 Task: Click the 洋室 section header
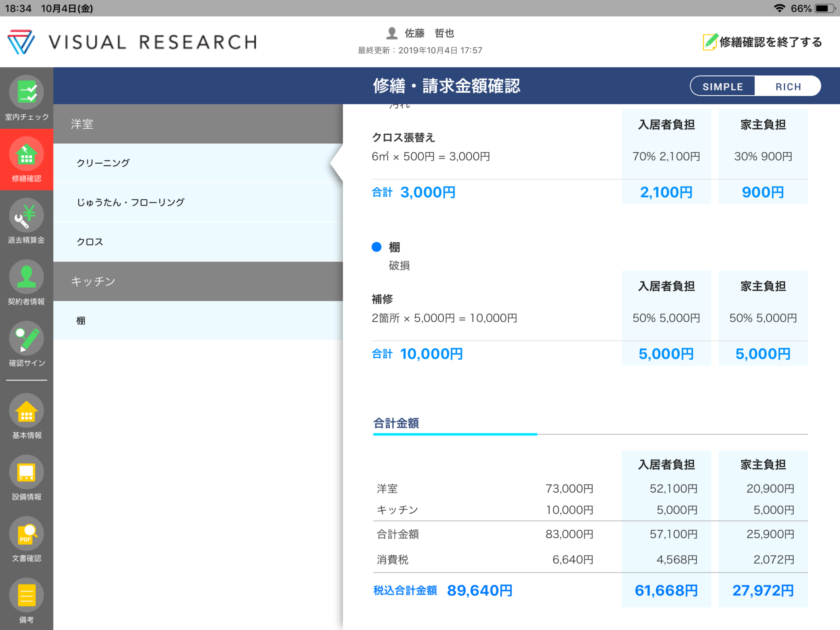tap(198, 124)
